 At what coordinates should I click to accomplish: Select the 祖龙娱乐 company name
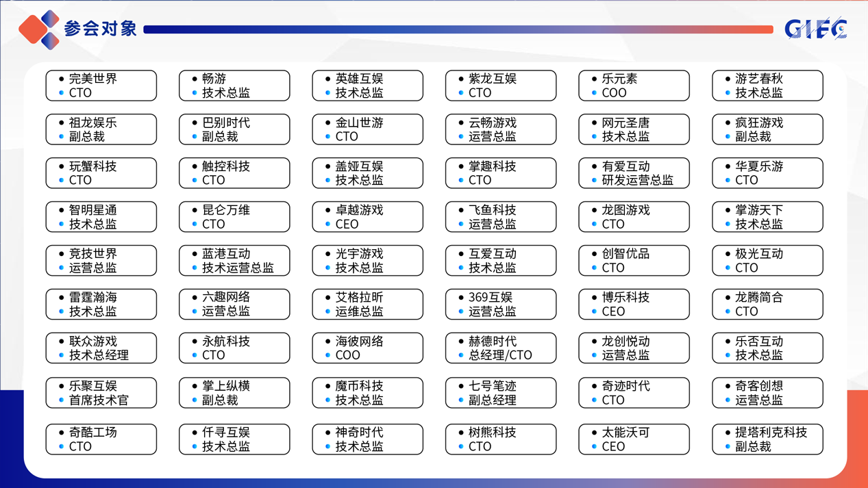(93, 123)
